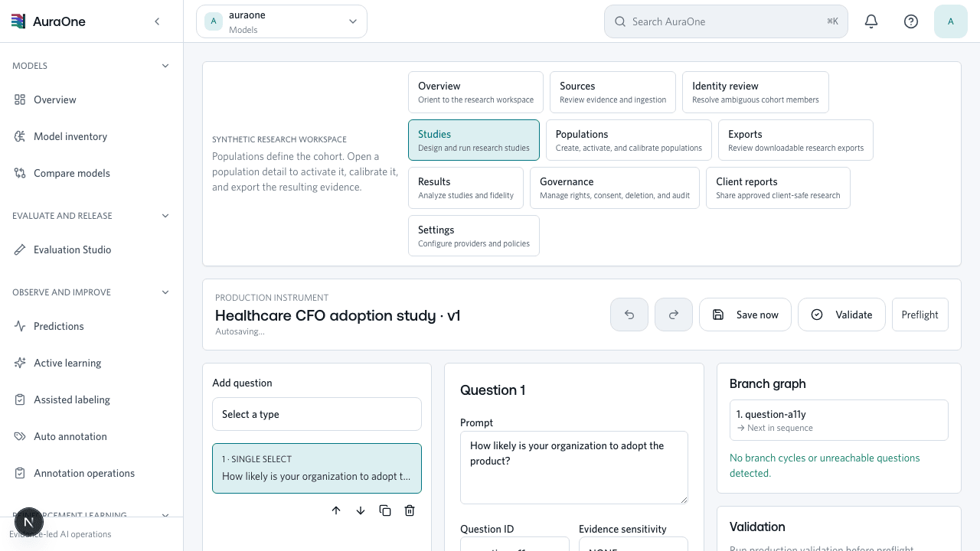Click the Question ID input field

[x=514, y=544]
